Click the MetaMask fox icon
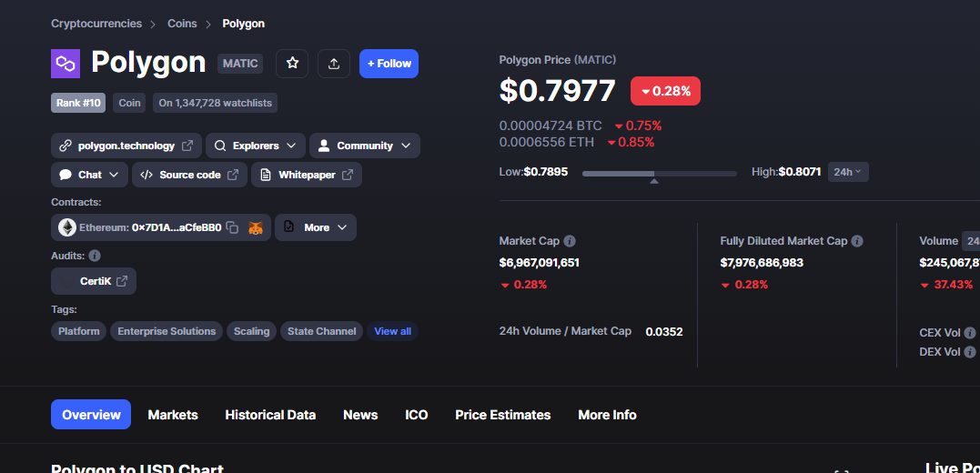The height and width of the screenshot is (473, 980). coord(256,227)
